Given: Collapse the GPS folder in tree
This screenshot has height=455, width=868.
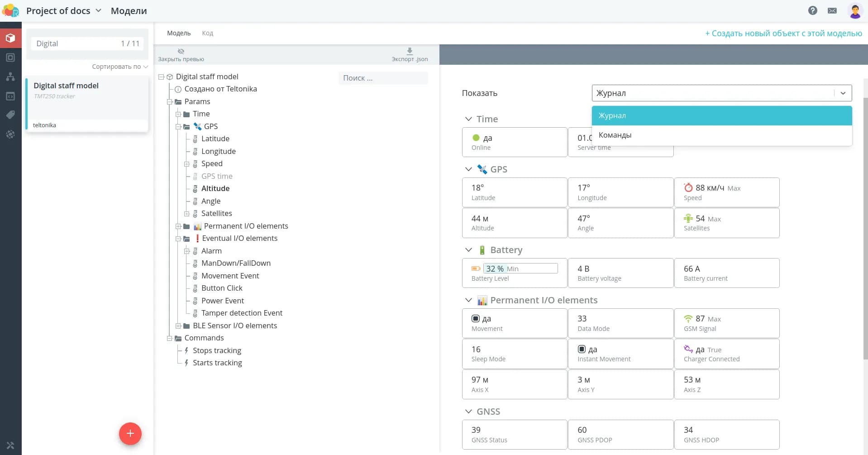Looking at the screenshot, I should pos(178,127).
